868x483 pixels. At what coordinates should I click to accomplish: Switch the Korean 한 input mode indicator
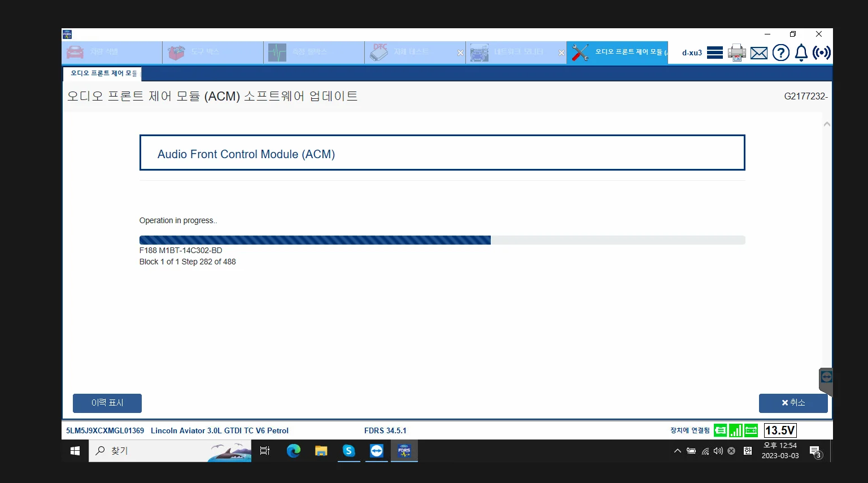pos(748,451)
